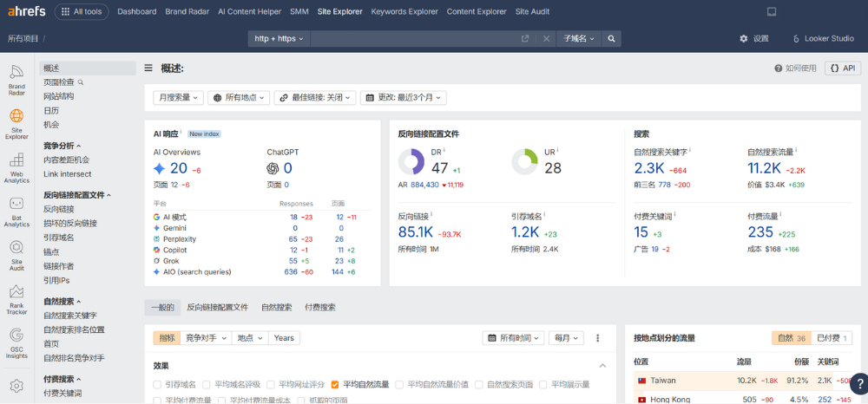Click the monitor icon in top bar
Image resolution: width=868 pixels, height=404 pixels.
[771, 11]
